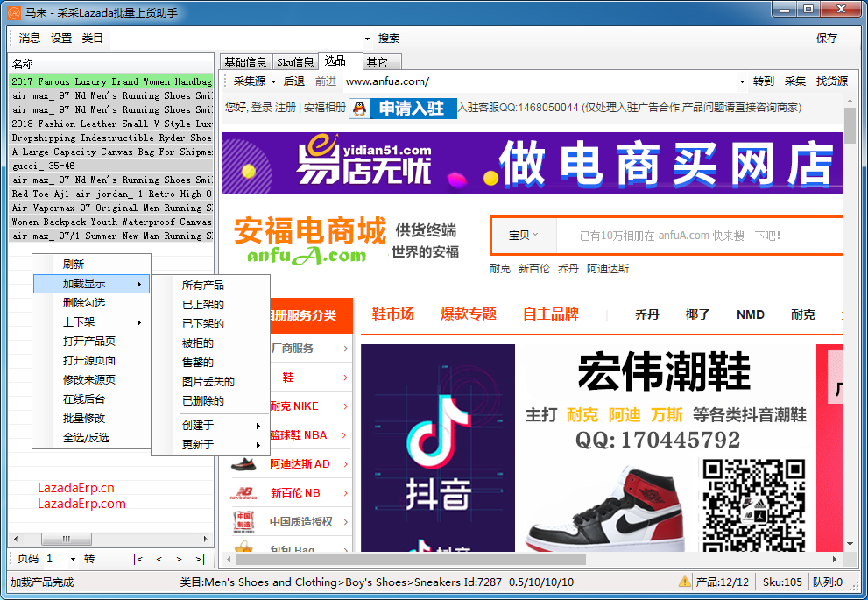Click the New Balance logo icon

(x=243, y=492)
